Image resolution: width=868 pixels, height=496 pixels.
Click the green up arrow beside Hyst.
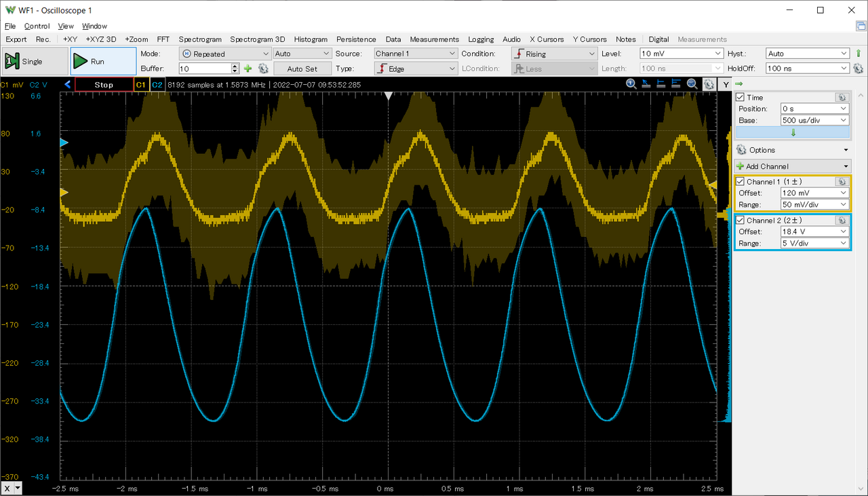[858, 54]
